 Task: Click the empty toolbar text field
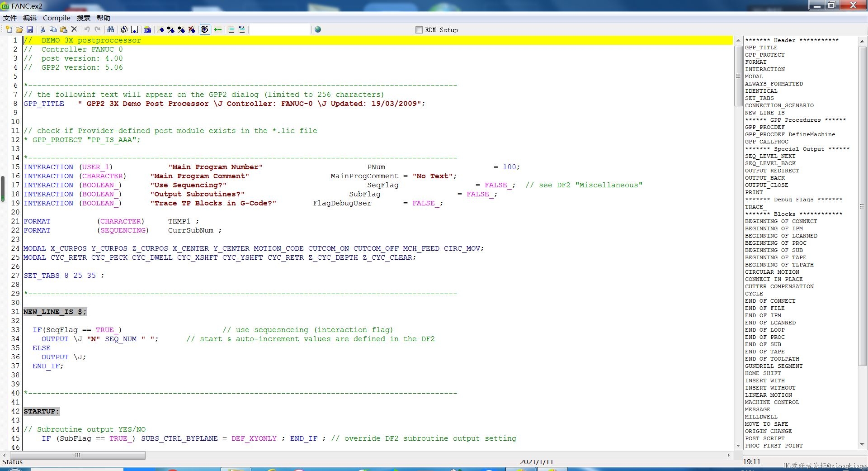pos(279,29)
